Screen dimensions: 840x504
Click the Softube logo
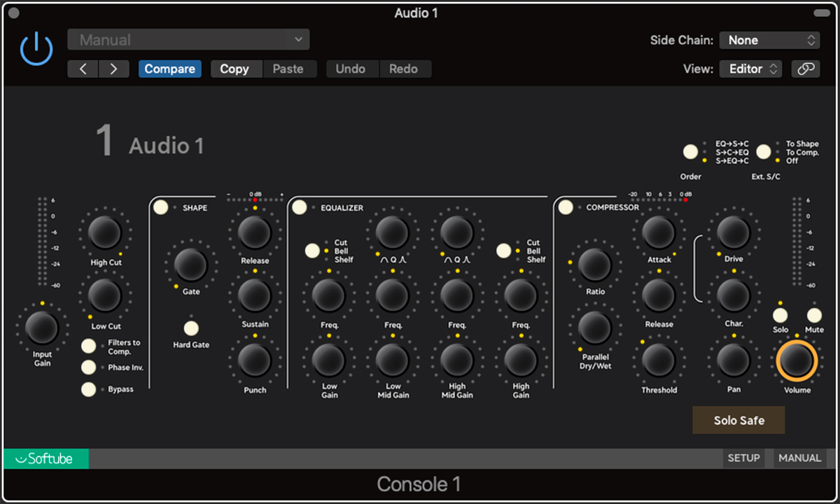pyautogui.click(x=46, y=458)
